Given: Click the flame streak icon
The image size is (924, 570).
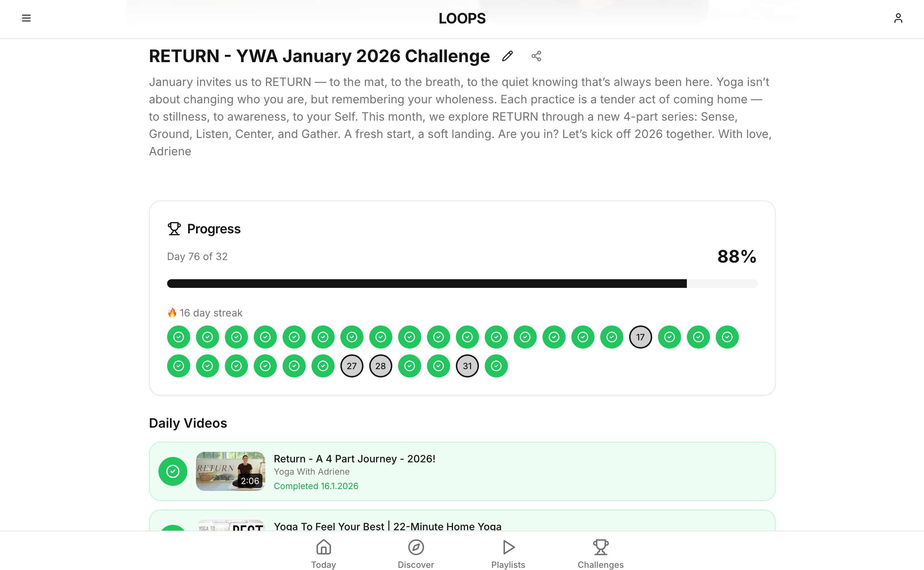Looking at the screenshot, I should [x=172, y=313].
